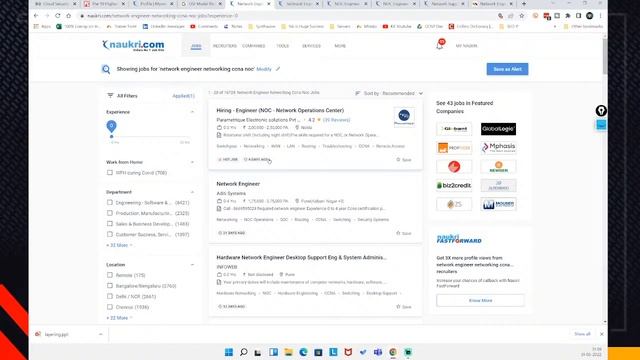This screenshot has width=640, height=360.
Task: Open the Recruiters menu
Action: [224, 46]
